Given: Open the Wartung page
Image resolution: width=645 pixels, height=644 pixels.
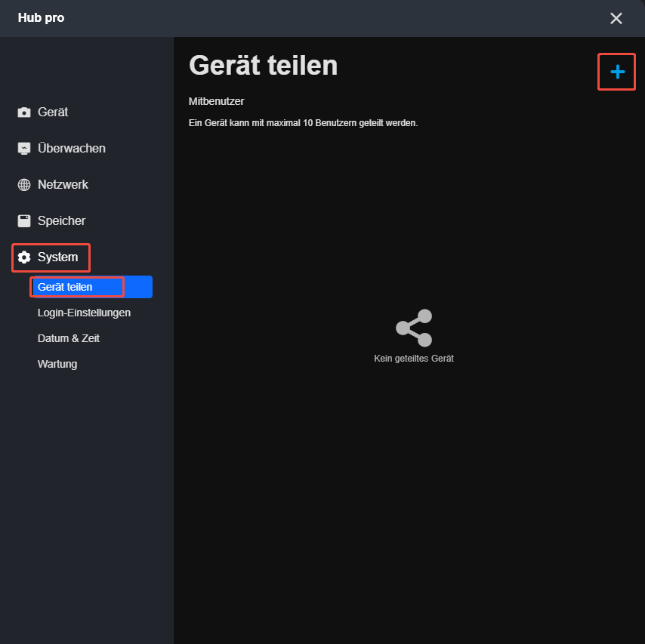Looking at the screenshot, I should (57, 364).
